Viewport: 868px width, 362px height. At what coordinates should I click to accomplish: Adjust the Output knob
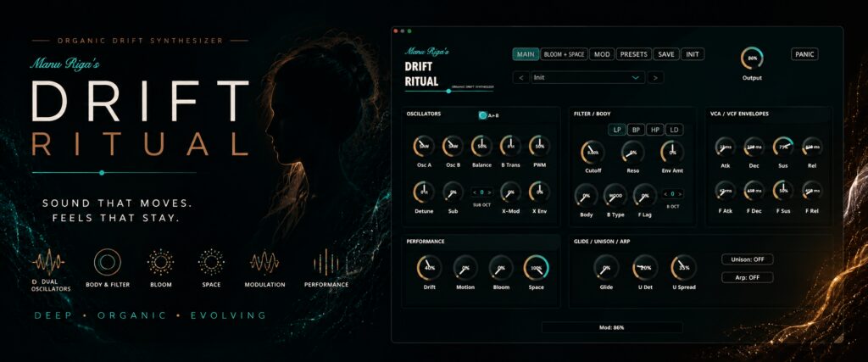click(x=752, y=58)
